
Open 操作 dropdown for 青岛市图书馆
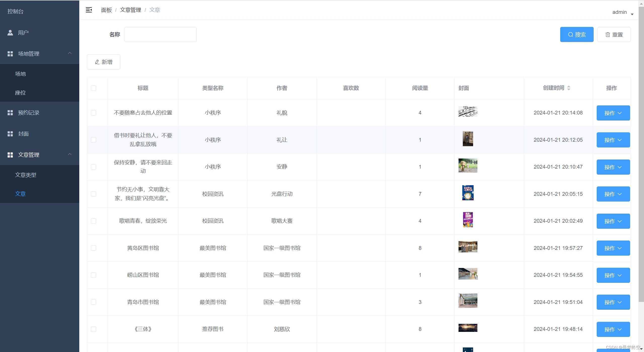coord(613,302)
